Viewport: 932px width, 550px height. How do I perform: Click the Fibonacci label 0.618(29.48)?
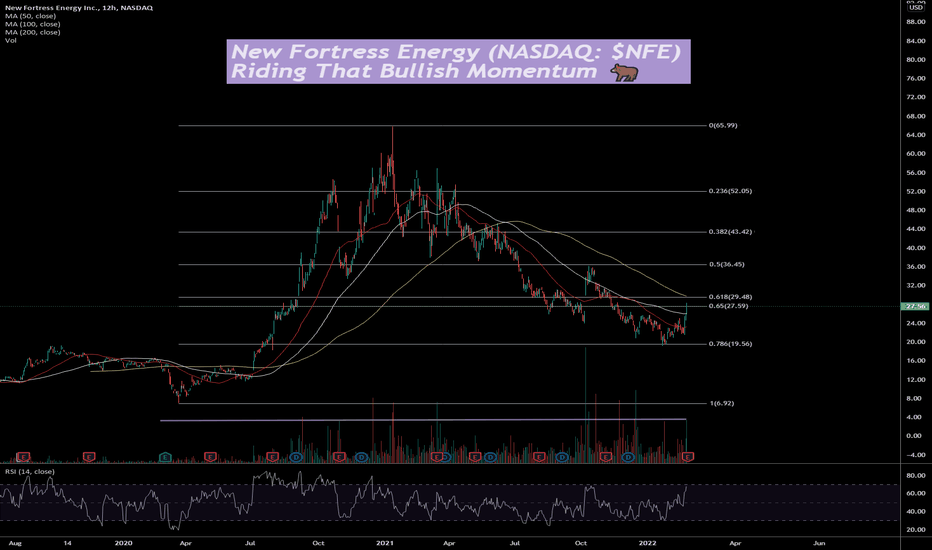(730, 297)
